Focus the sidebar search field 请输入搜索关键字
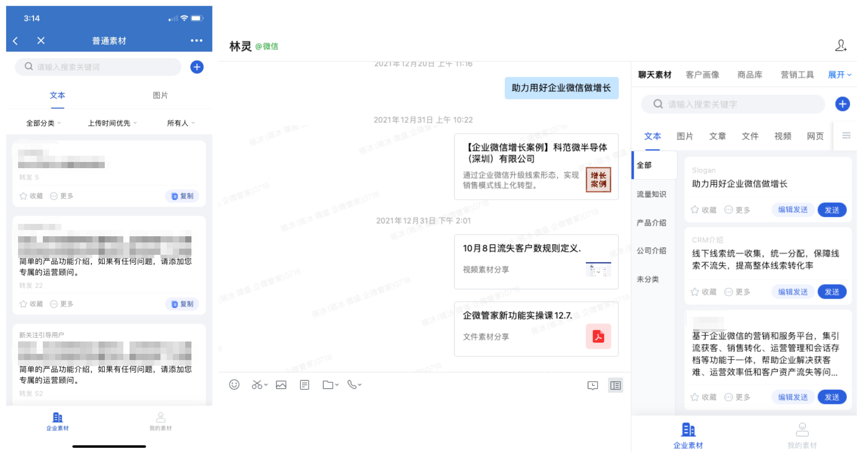The width and height of the screenshot is (868, 472). 733,104
